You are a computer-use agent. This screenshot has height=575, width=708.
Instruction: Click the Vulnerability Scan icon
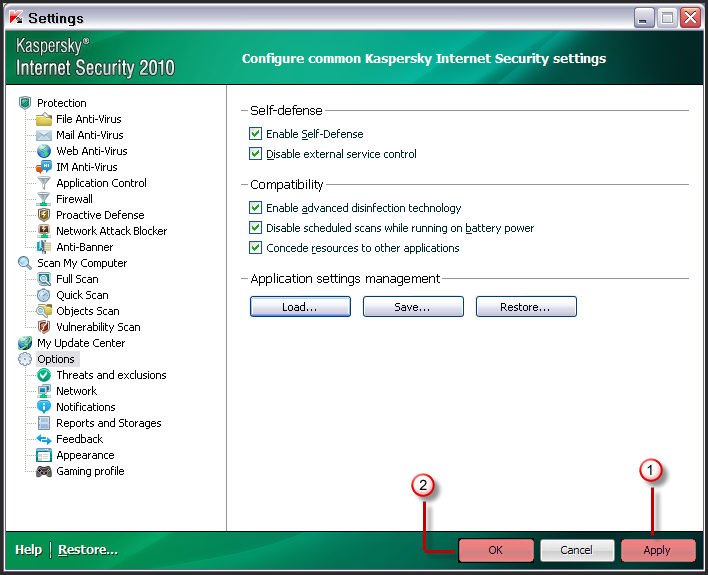coord(44,327)
